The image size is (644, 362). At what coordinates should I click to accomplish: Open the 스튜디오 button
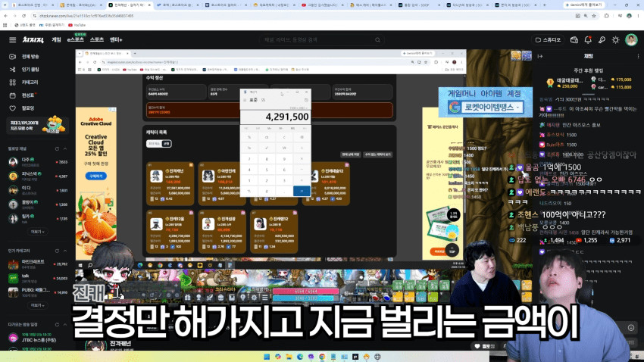[x=548, y=40]
